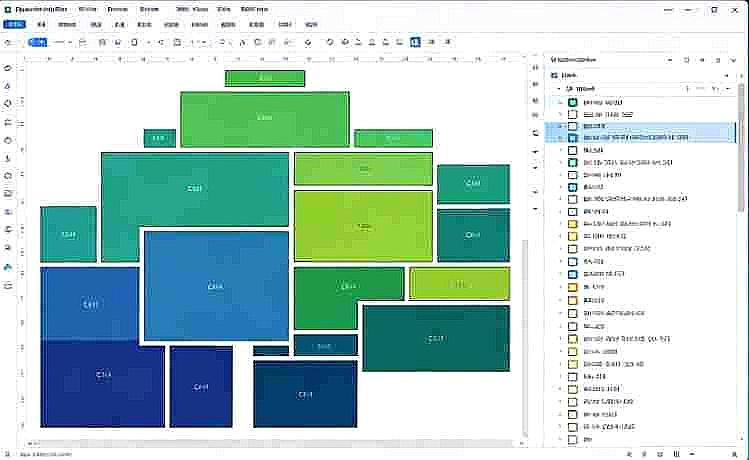Screen dimensions: 749x460
Task: Select the teal cloud-like tool at bottom of left sidebar
Action: (x=8, y=267)
